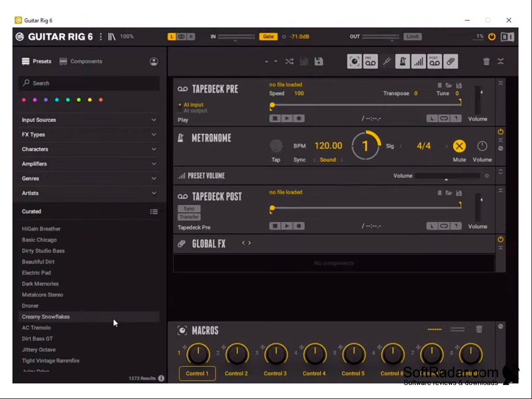Click the Preset Volume slider

click(447, 176)
